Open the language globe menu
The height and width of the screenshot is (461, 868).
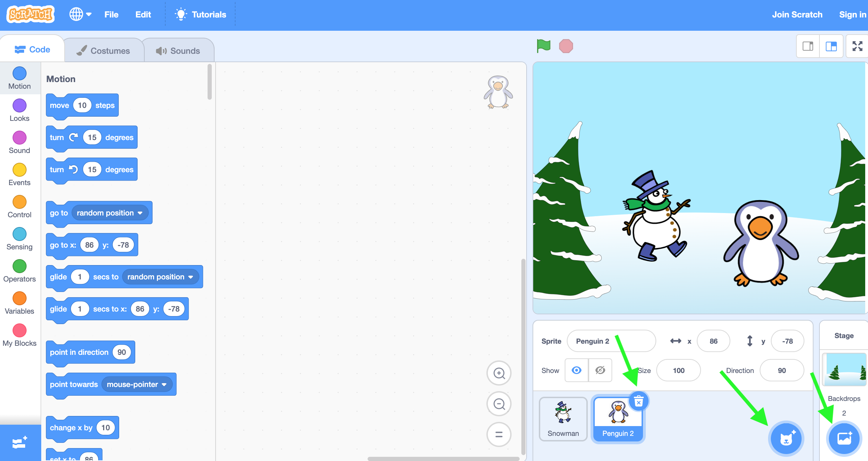[x=80, y=14]
